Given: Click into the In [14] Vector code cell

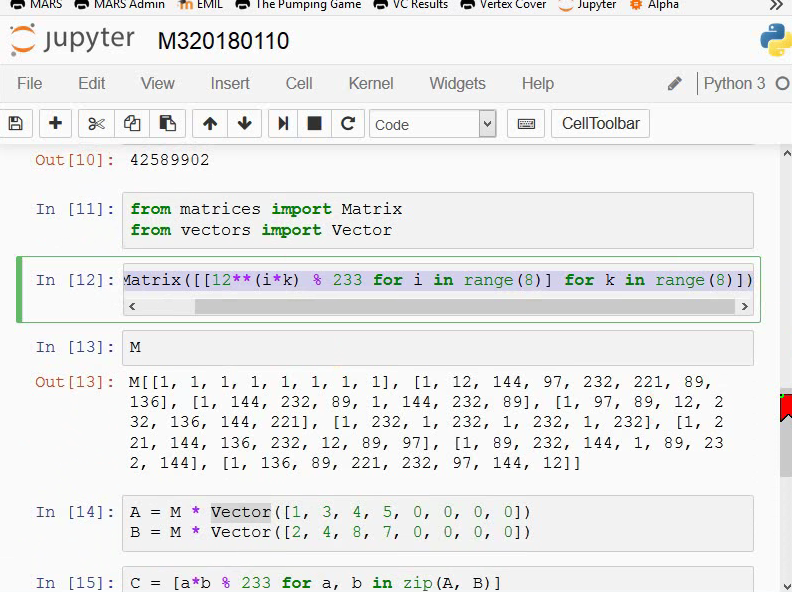Looking at the screenshot, I should 438,523.
